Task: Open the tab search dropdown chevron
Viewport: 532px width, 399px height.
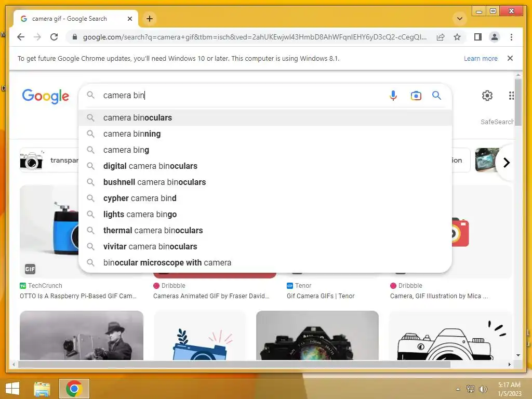Action: point(460,19)
